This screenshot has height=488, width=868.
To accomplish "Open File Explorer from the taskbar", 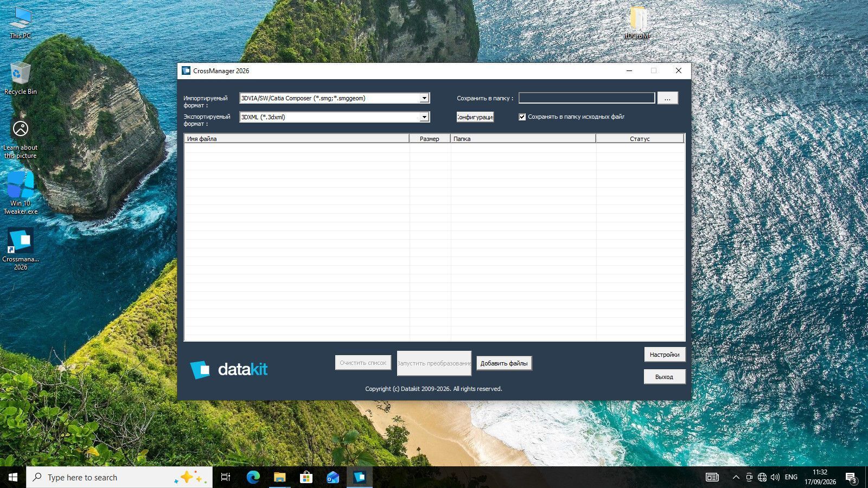I will [x=279, y=477].
